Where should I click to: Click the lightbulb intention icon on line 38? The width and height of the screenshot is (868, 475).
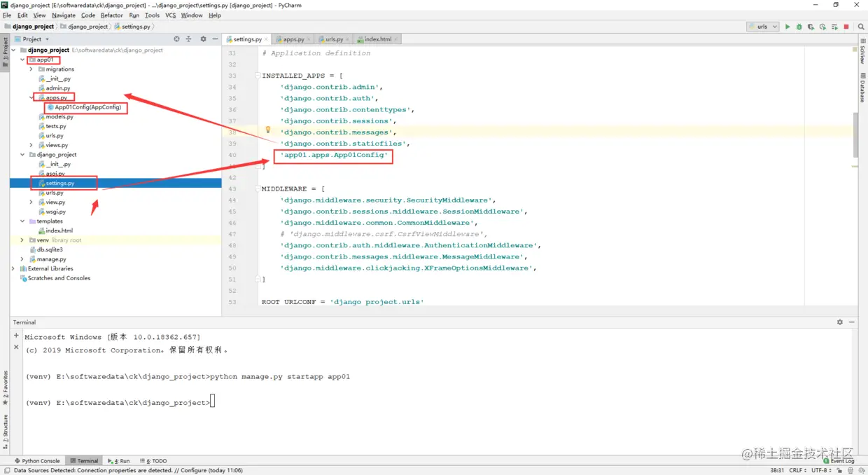pyautogui.click(x=267, y=130)
